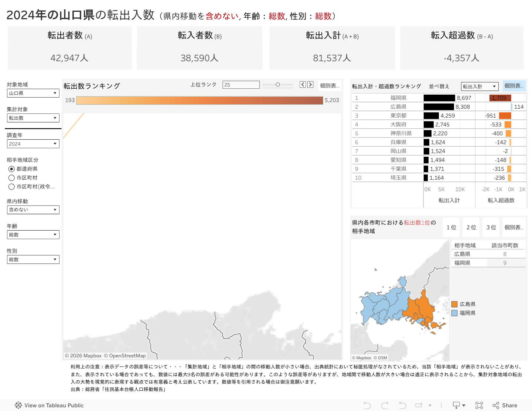Open the 並べ替え 転出入計 dropdown
This screenshot has height=411, width=532.
[x=480, y=86]
